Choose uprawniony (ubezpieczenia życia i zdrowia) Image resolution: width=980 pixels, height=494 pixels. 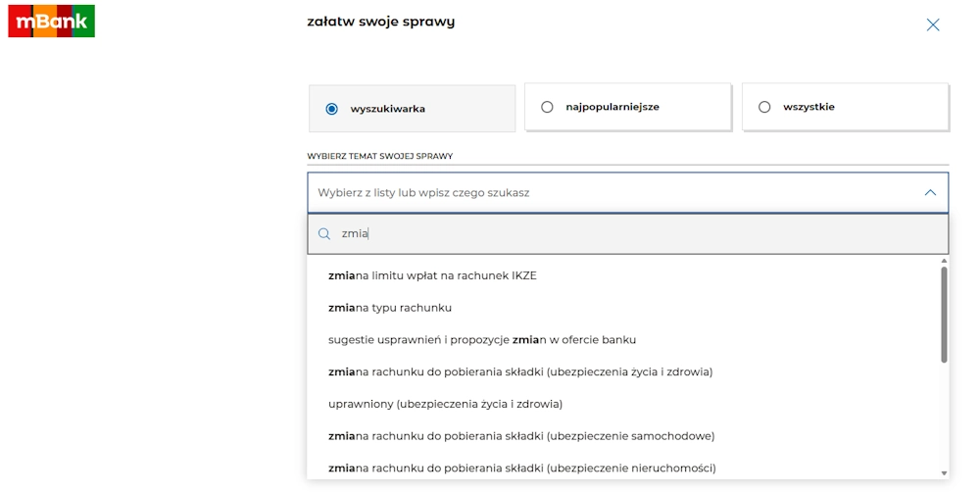click(x=445, y=404)
